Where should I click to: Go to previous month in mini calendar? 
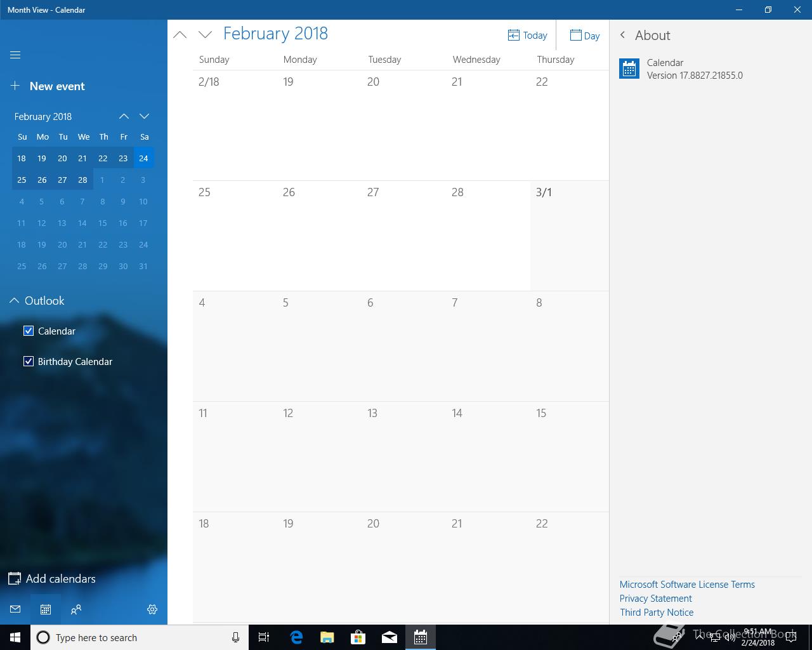tap(124, 116)
